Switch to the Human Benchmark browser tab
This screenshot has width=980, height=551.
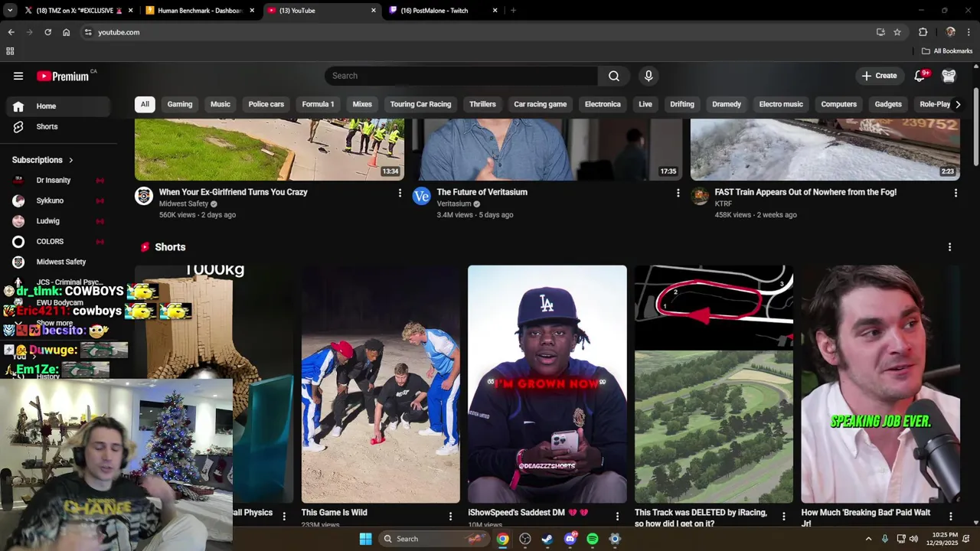(x=200, y=11)
